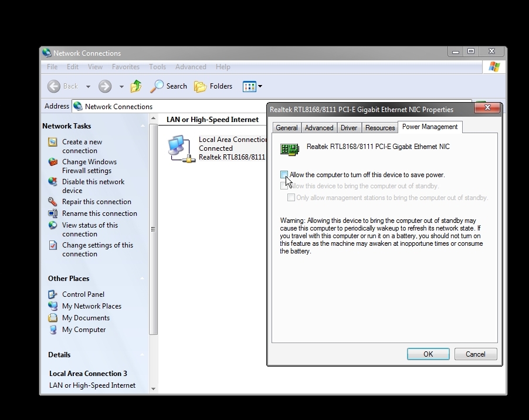529x420 pixels.
Task: Click Repair this connection wrench icon
Action: click(x=53, y=202)
